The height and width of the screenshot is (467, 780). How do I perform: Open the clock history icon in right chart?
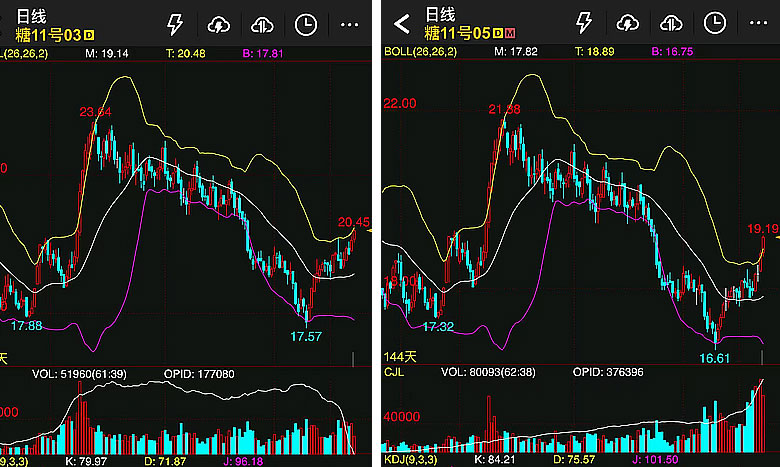pyautogui.click(x=714, y=23)
